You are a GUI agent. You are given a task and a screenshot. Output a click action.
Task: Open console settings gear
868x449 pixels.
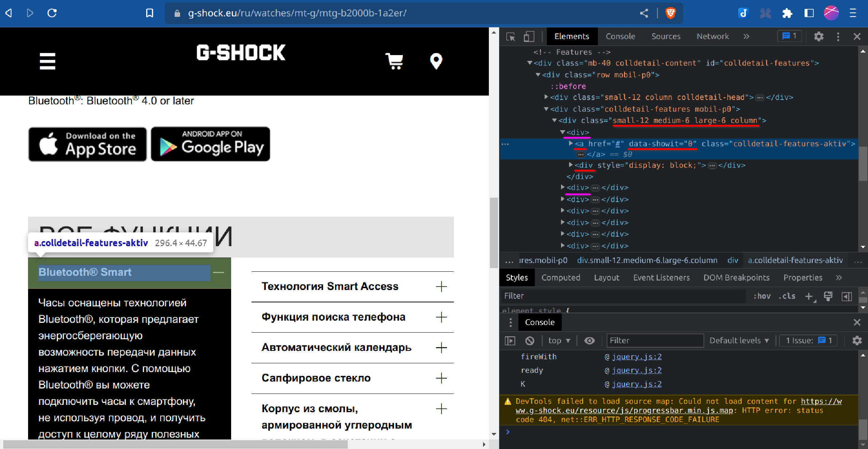tap(857, 341)
